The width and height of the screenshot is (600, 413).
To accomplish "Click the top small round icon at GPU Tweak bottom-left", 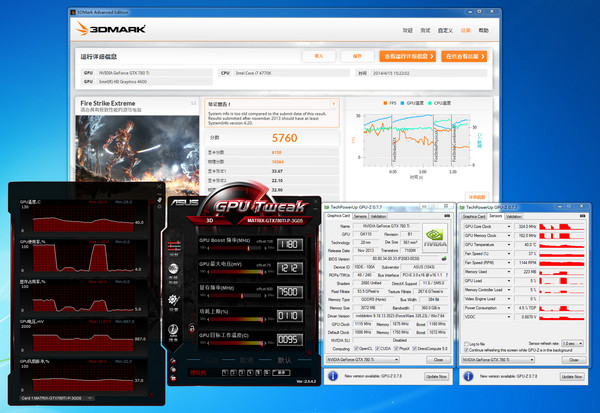I will [173, 361].
